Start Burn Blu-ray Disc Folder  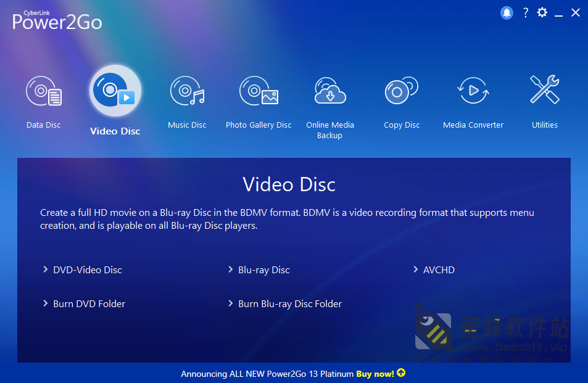tap(290, 304)
